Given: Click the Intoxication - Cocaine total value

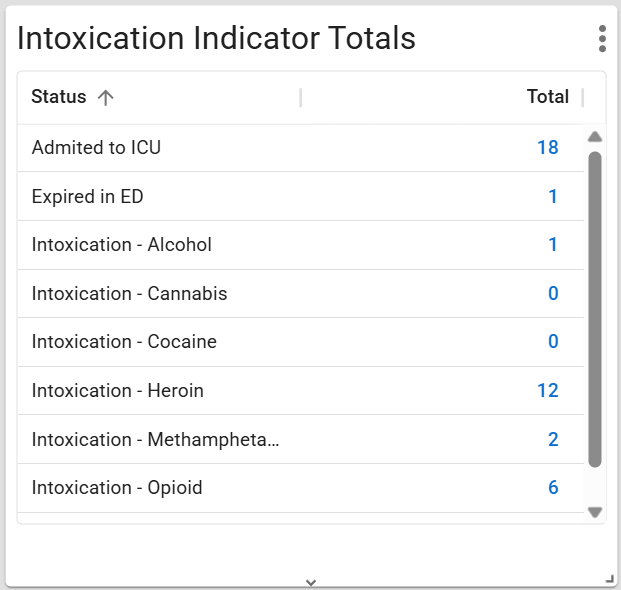Looking at the screenshot, I should coord(553,342).
